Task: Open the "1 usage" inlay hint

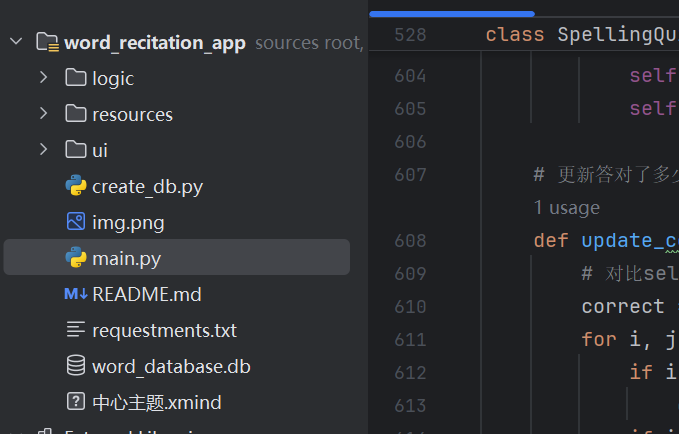Action: point(566,208)
